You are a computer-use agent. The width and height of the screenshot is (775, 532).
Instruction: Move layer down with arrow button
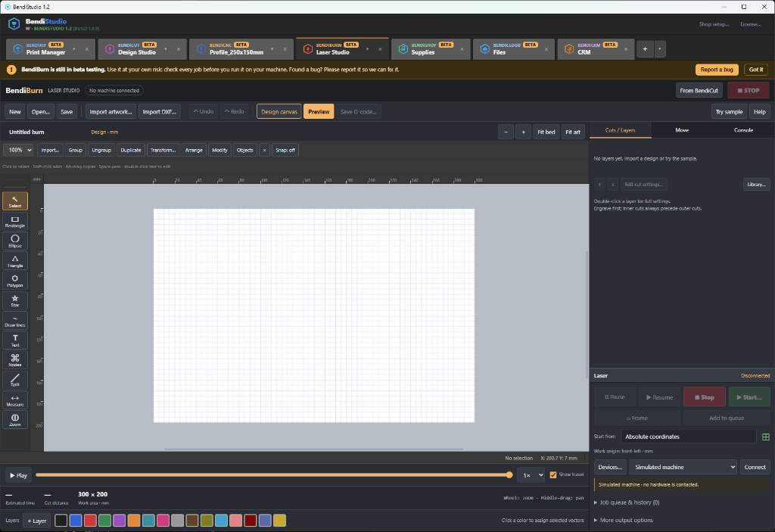pyautogui.click(x=613, y=185)
